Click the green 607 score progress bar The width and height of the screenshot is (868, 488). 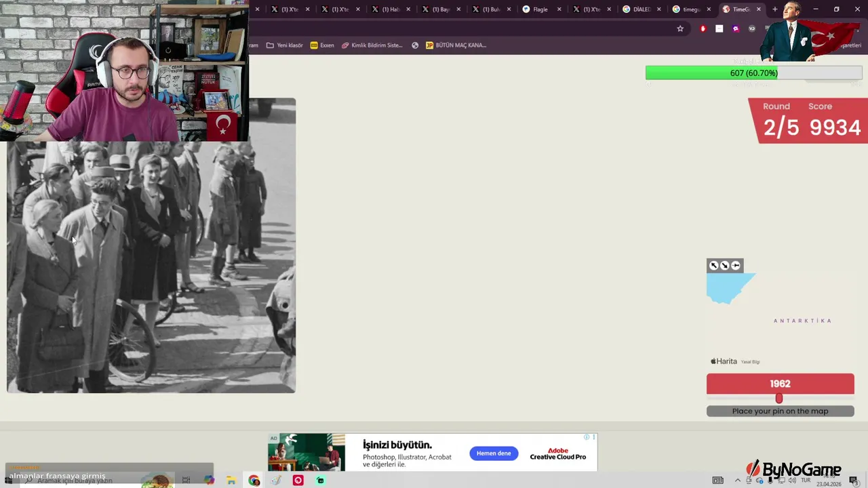753,73
